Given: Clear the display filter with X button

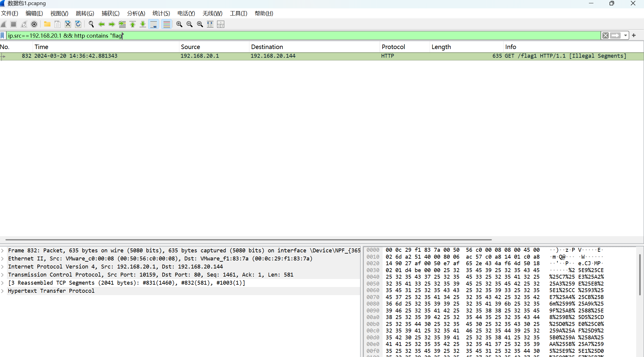Looking at the screenshot, I should (605, 36).
